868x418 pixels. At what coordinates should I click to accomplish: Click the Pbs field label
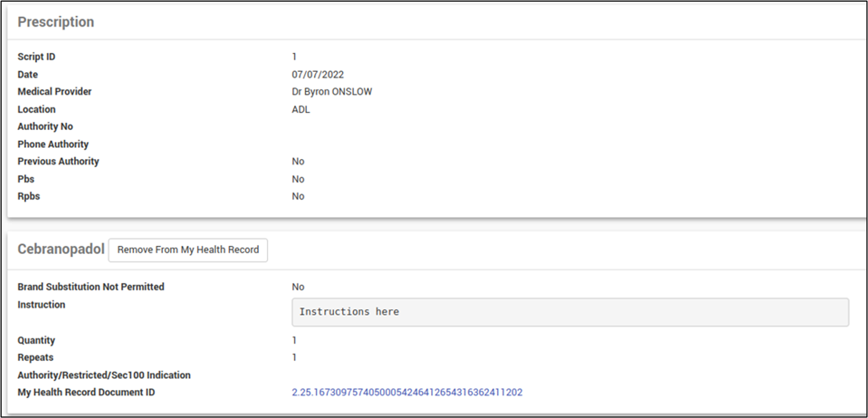pos(26,179)
